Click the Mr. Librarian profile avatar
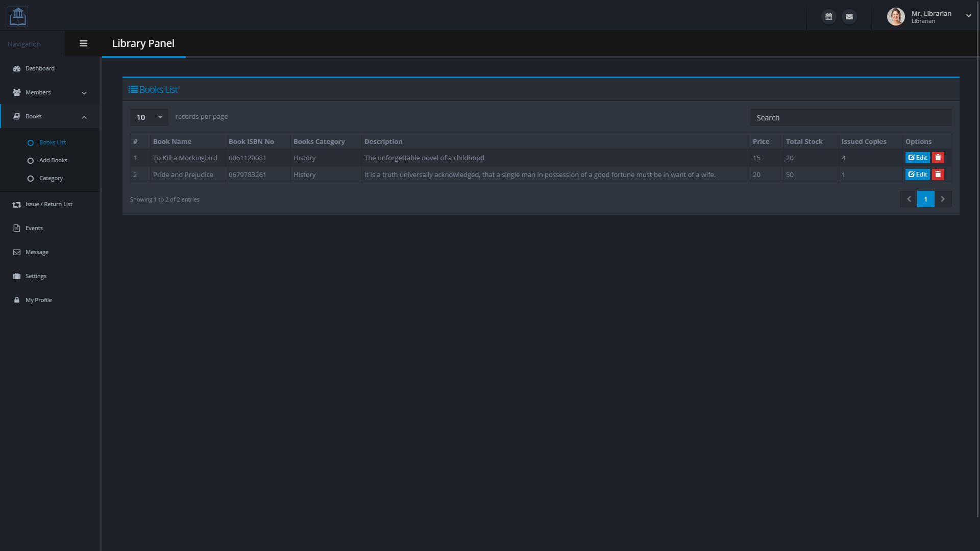Viewport: 980px width, 551px height. tap(896, 16)
